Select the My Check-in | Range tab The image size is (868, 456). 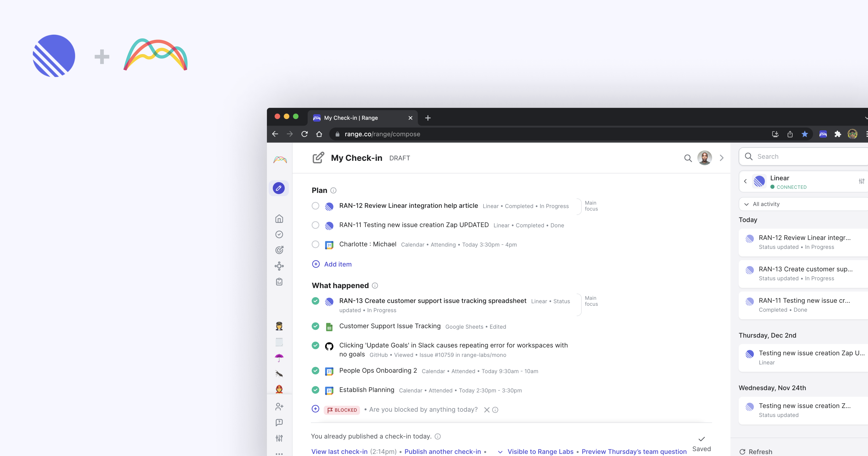(x=363, y=118)
